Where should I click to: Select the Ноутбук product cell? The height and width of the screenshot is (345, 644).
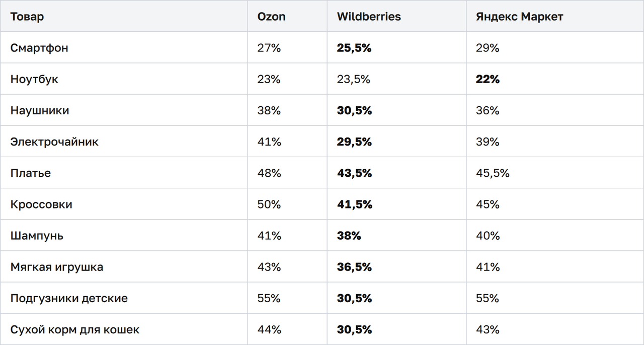[x=34, y=79]
